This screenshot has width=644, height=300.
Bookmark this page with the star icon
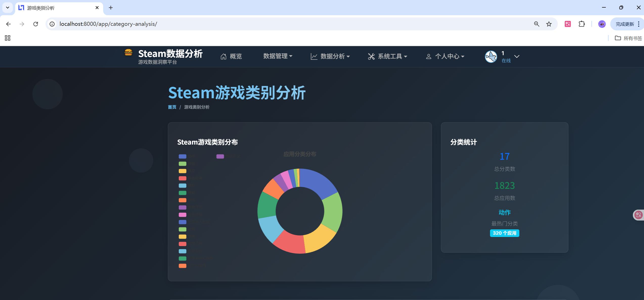point(549,24)
